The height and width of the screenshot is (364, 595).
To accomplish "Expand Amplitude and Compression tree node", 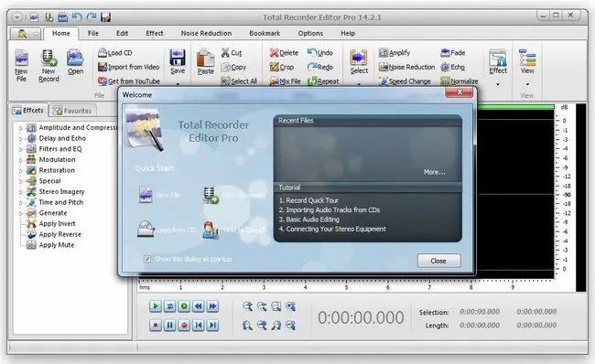I will [x=21, y=128].
